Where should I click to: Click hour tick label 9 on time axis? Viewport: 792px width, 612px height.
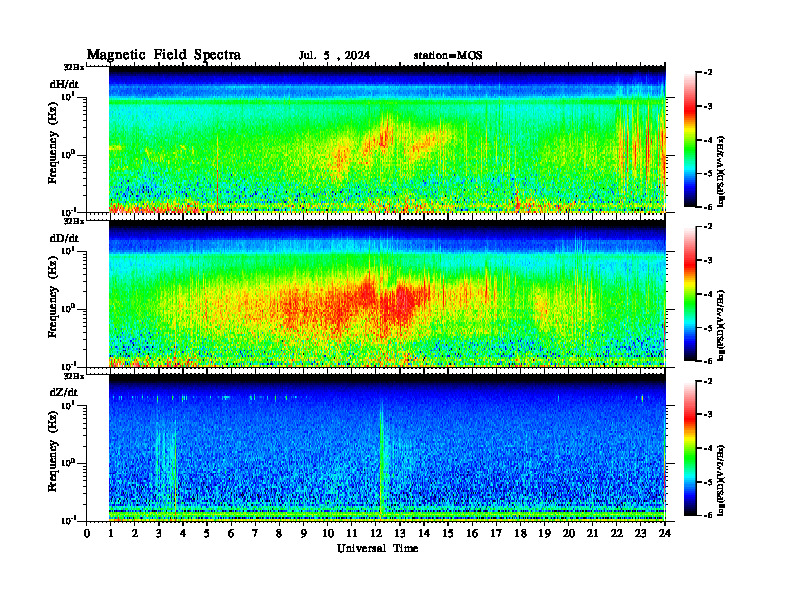(x=304, y=534)
